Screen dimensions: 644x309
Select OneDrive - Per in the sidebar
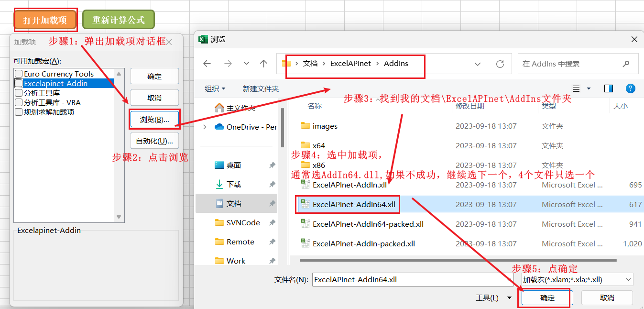246,127
